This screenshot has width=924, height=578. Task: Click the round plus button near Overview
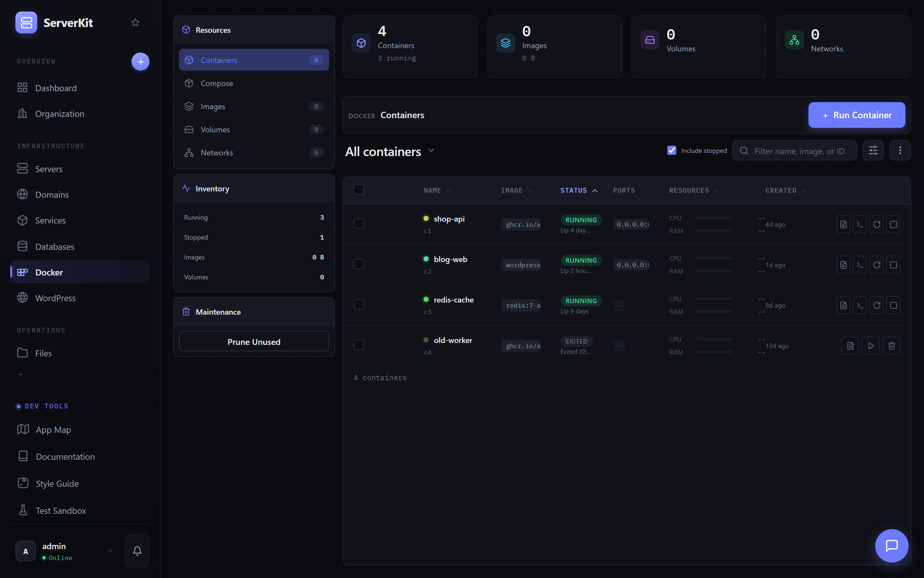141,62
